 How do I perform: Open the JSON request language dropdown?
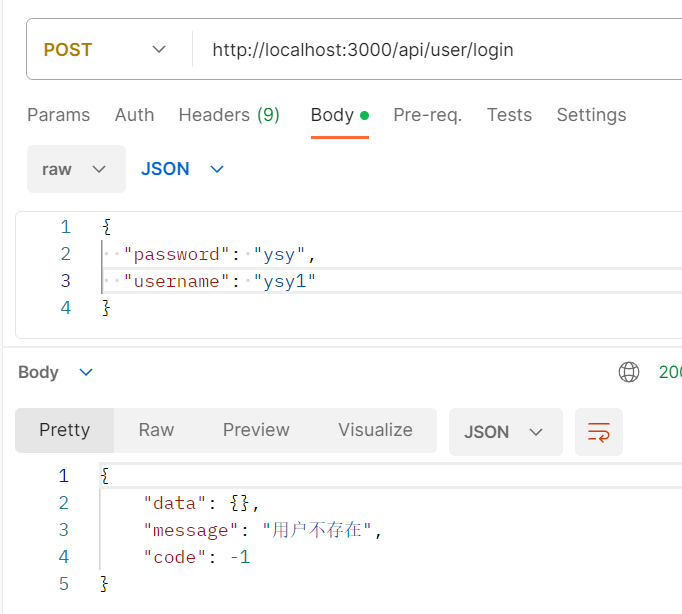[x=183, y=169]
